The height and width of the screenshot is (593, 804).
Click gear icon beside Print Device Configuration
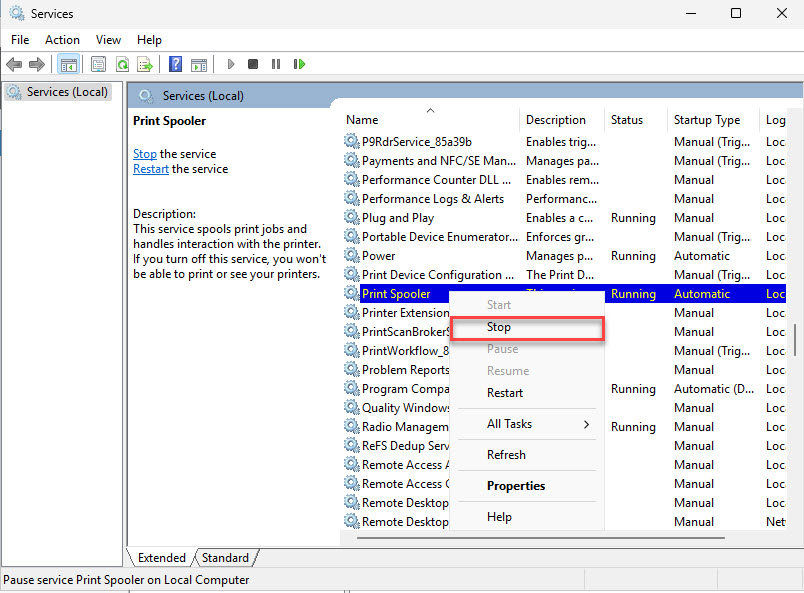[351, 274]
